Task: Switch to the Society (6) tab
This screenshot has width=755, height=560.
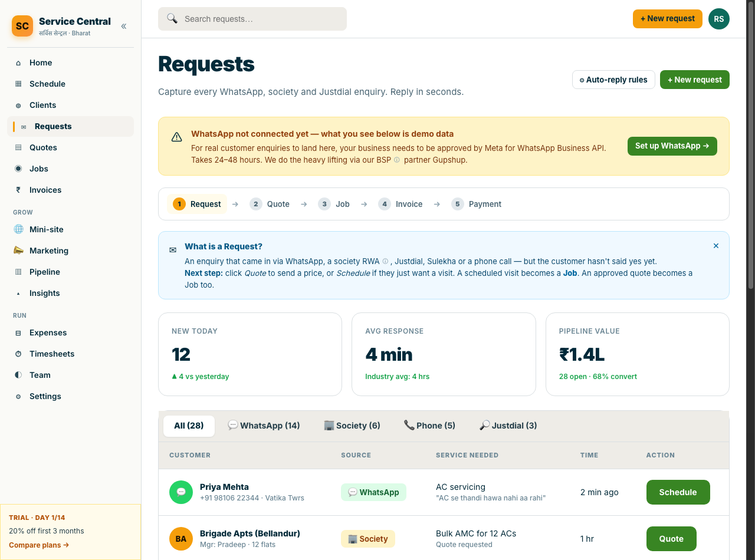Action: coord(352,426)
